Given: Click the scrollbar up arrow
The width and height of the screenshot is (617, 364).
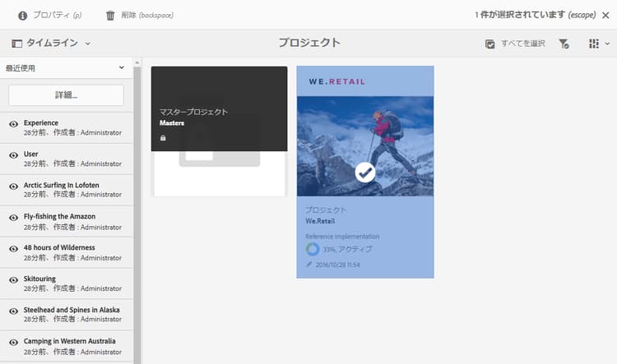Looking at the screenshot, I should [137, 62].
